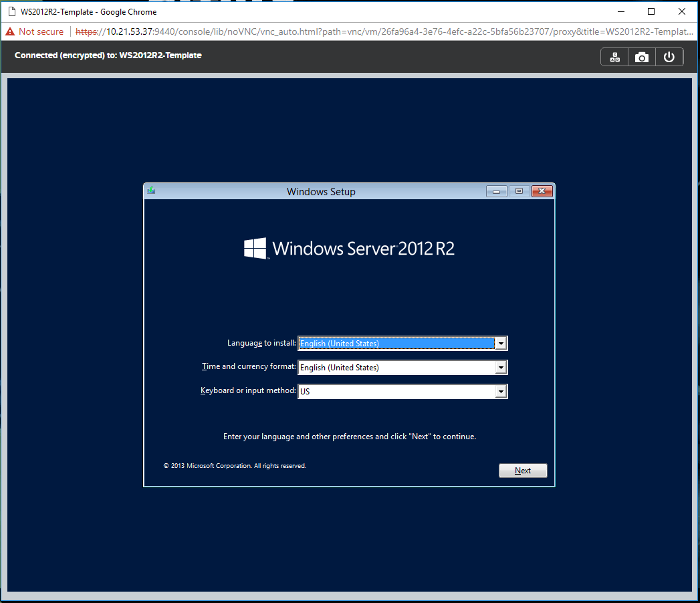Click the Connected encrypted status bar text
This screenshot has height=603, width=700.
[x=107, y=55]
